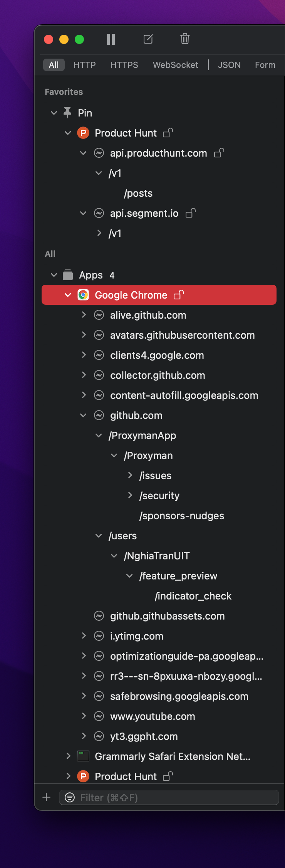Click the trash icon to clear sessions
This screenshot has width=285, height=868.
point(184,39)
